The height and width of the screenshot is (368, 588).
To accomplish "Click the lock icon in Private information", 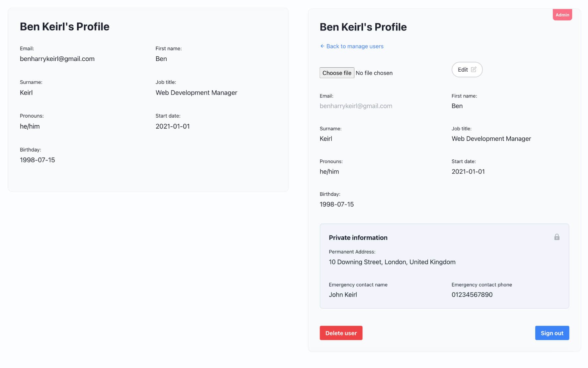I will point(557,237).
